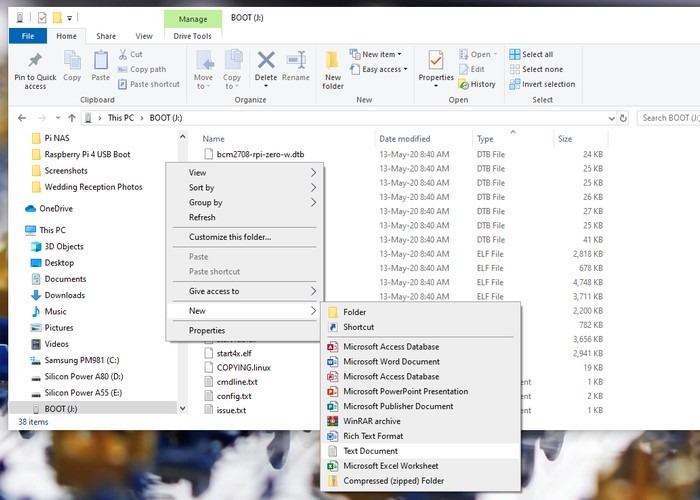Create a Microsoft Excel Worksheet
Viewport: 700px width, 500px height.
[x=390, y=466]
